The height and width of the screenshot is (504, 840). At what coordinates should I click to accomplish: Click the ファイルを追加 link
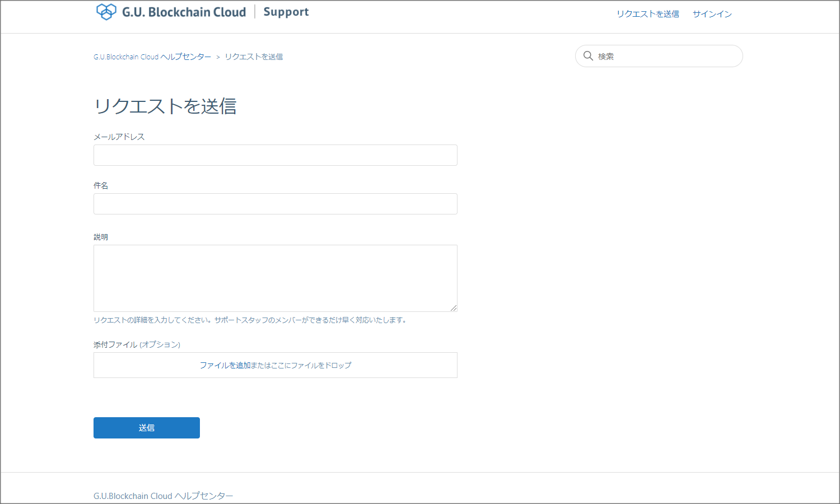[x=225, y=365]
